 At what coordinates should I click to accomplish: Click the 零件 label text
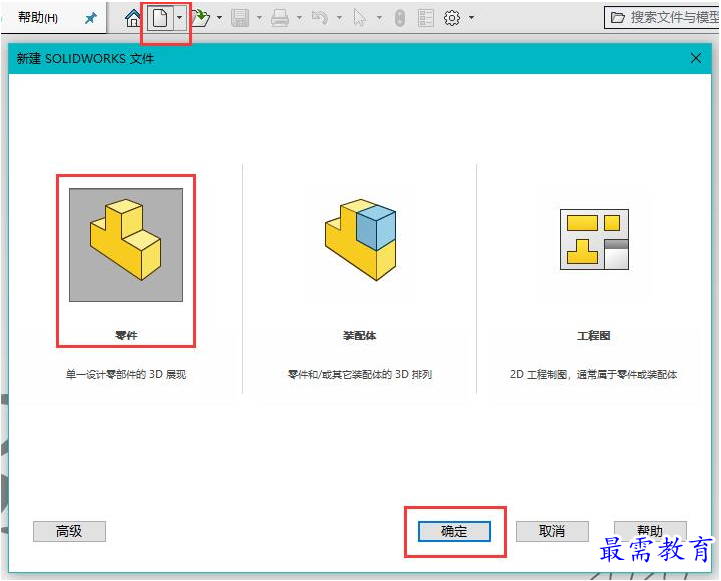coord(126,336)
